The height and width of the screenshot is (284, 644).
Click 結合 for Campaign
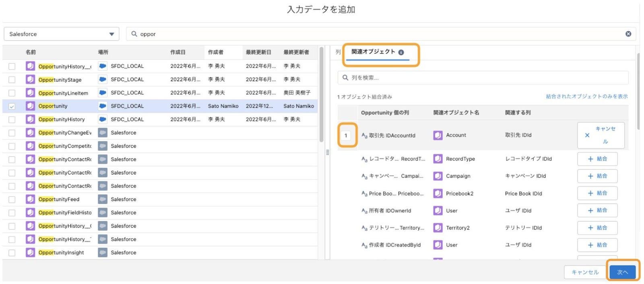point(597,176)
